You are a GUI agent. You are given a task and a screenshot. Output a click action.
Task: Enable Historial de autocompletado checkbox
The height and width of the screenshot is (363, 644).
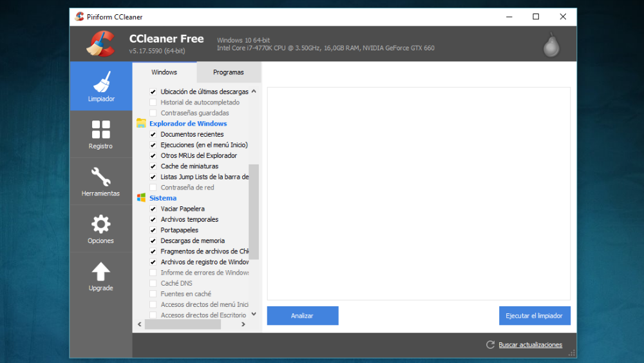tap(153, 103)
